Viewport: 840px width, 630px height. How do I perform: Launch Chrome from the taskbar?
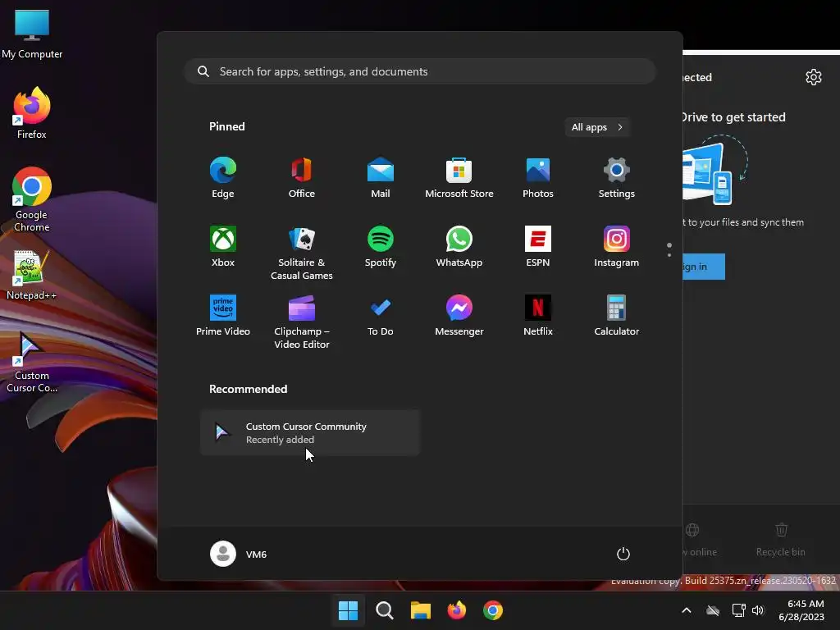coord(493,610)
